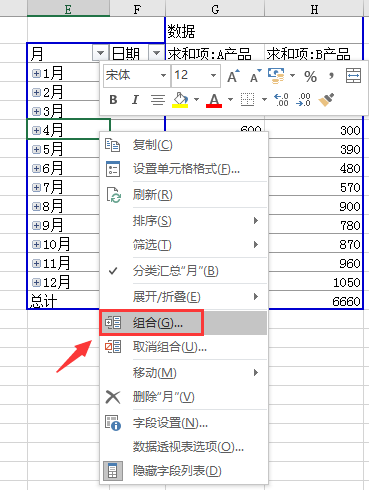Viewport: 369px width, 490px height.
Task: Select column H header
Action: click(314, 8)
